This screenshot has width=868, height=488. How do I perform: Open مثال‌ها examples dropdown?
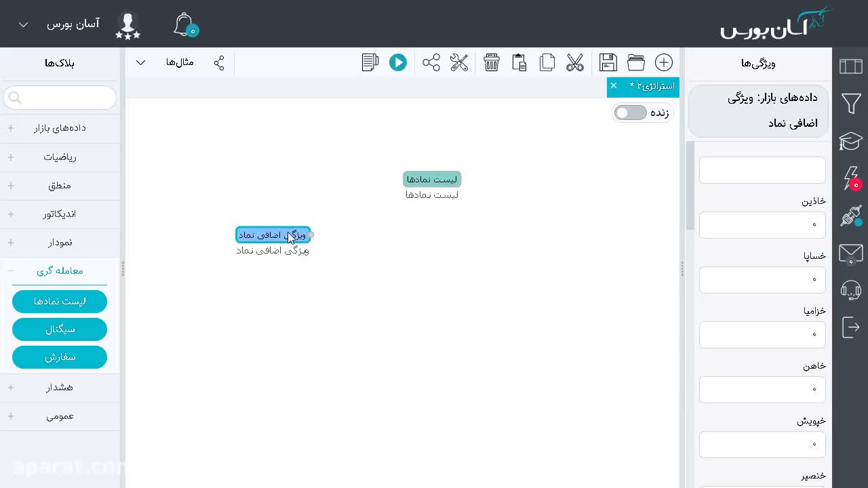click(x=141, y=63)
